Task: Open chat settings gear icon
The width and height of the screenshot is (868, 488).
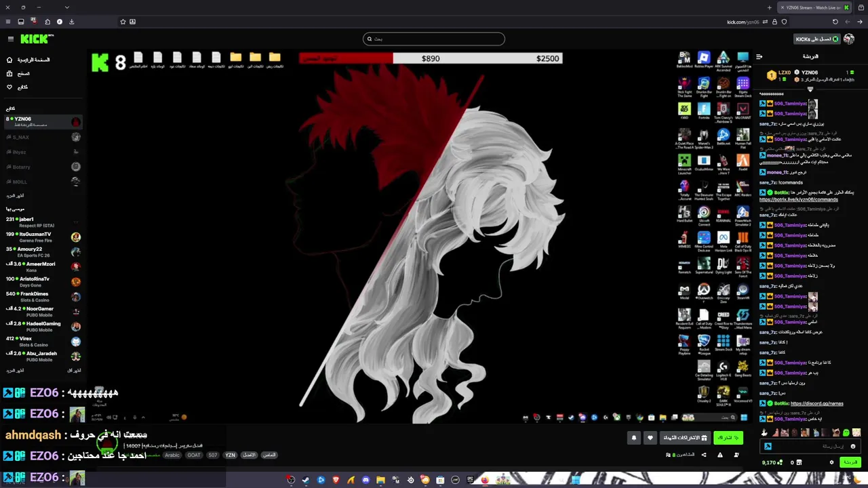Action: pyautogui.click(x=832, y=462)
